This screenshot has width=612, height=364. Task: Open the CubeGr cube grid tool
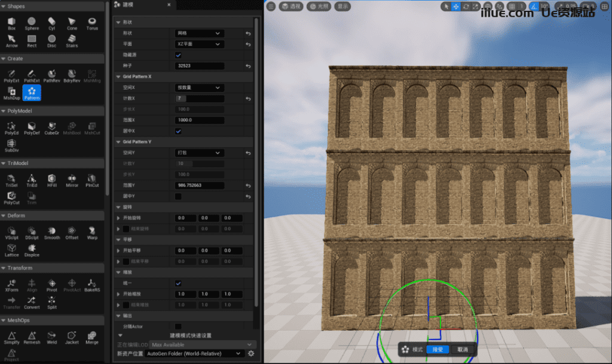click(x=52, y=127)
